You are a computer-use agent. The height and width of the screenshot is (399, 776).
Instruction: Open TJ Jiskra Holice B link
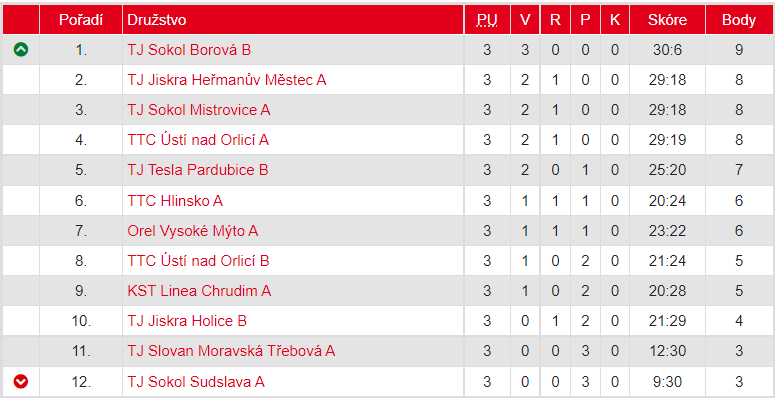point(187,321)
